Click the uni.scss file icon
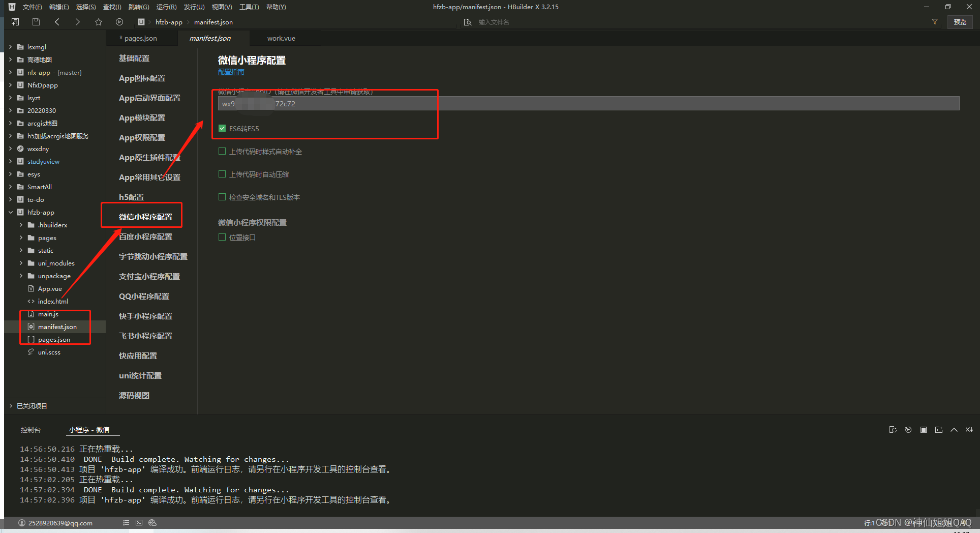The image size is (980, 533). pos(31,352)
